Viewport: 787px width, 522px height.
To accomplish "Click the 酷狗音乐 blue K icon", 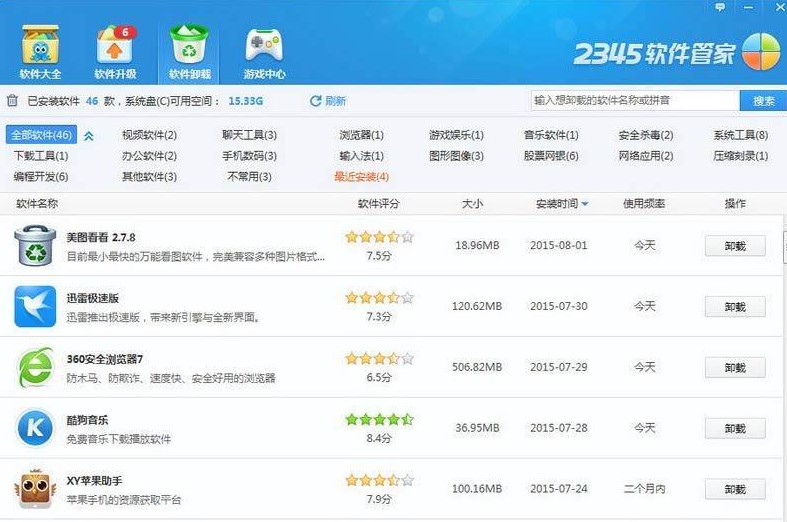I will pyautogui.click(x=35, y=428).
